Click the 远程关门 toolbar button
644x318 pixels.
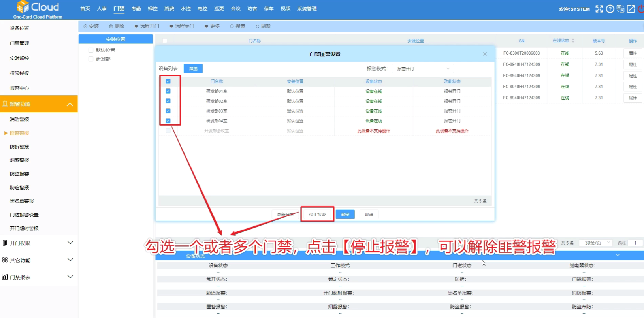(182, 26)
